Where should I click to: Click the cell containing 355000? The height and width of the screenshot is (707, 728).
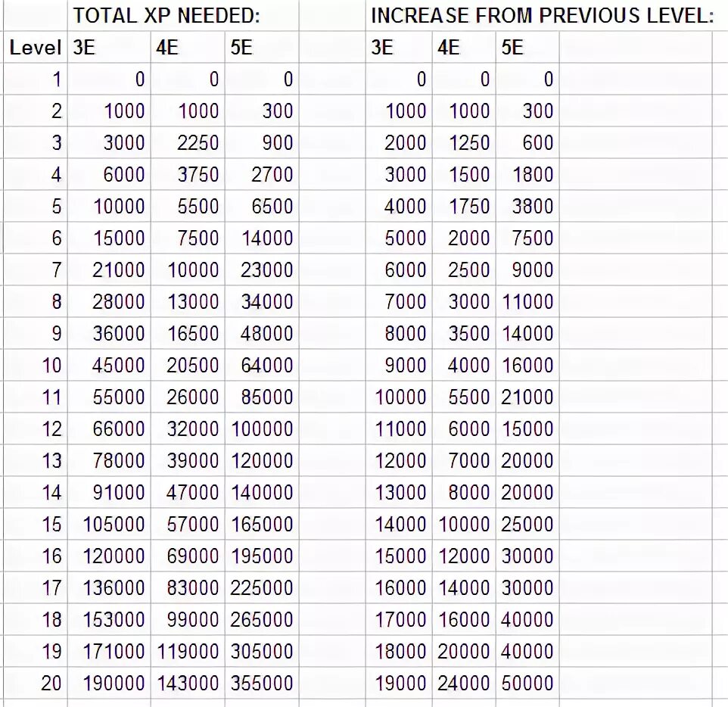pos(262,683)
